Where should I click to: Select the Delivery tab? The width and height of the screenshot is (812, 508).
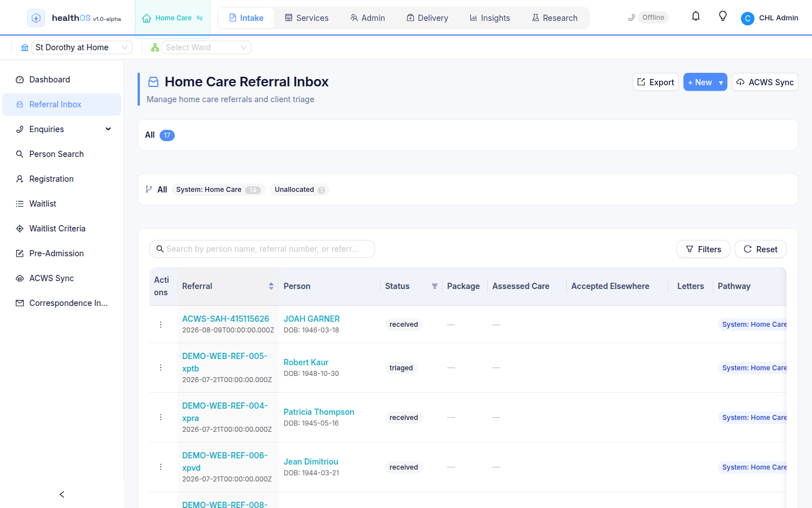click(427, 18)
